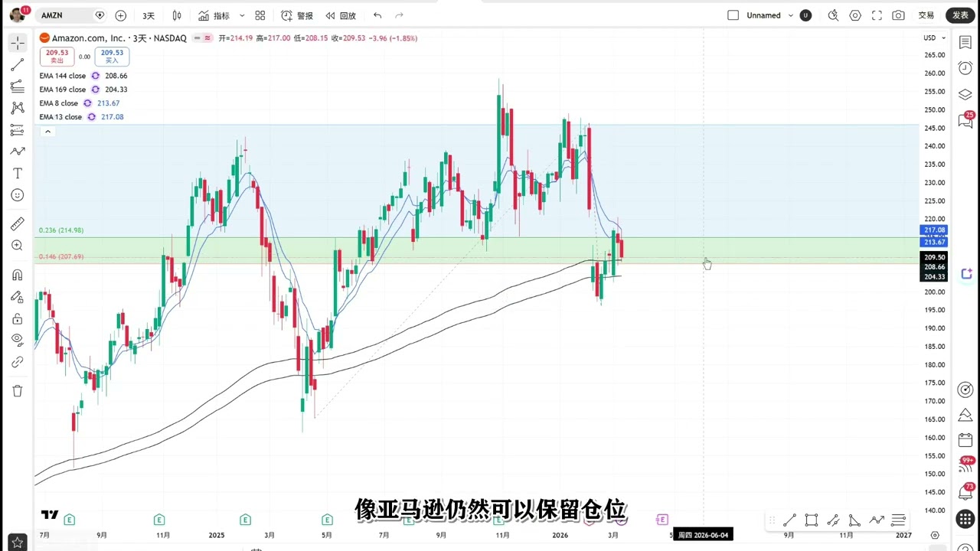Open the chats panel with 25 badge
The image size is (980, 551).
[965, 120]
